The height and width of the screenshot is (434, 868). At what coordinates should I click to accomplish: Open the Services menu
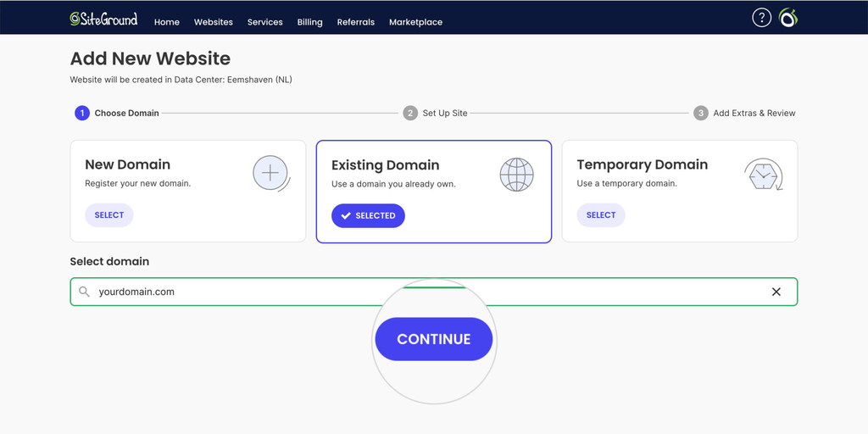[264, 22]
